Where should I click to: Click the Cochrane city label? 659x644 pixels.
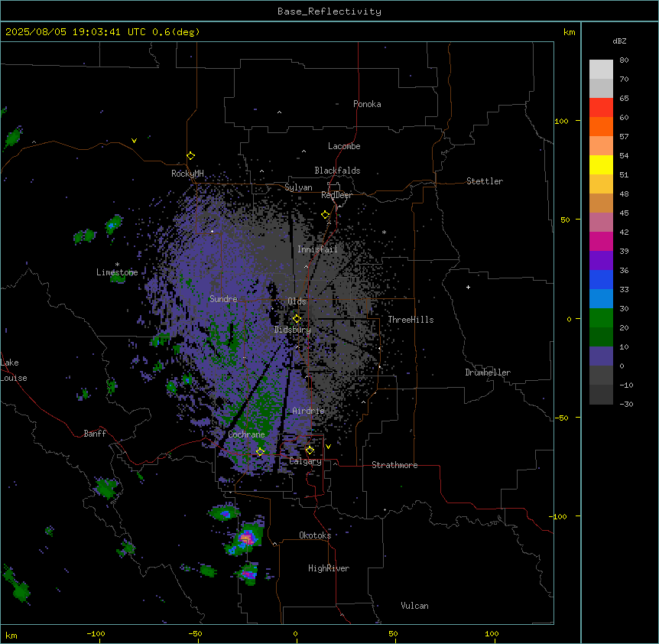[x=246, y=434]
